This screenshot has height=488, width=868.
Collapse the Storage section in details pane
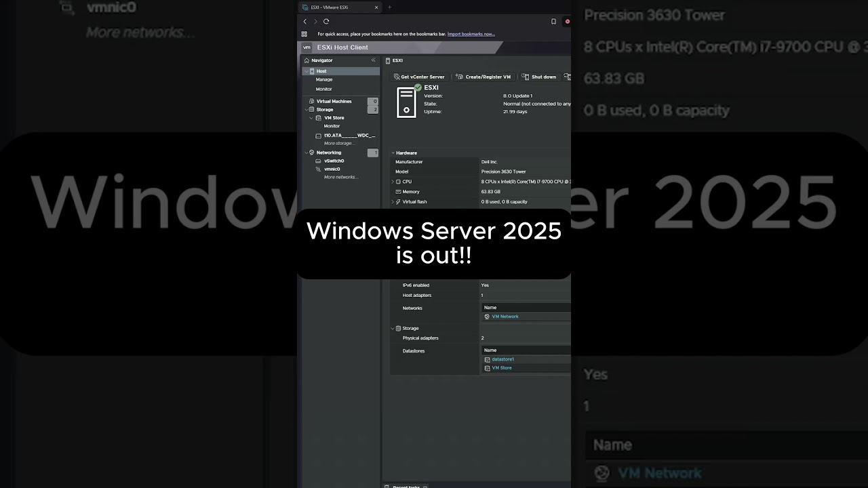[392, 328]
